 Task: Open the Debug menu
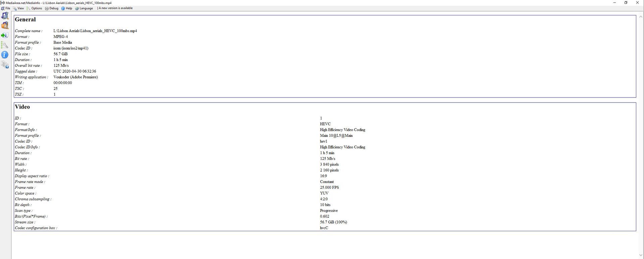click(x=52, y=8)
